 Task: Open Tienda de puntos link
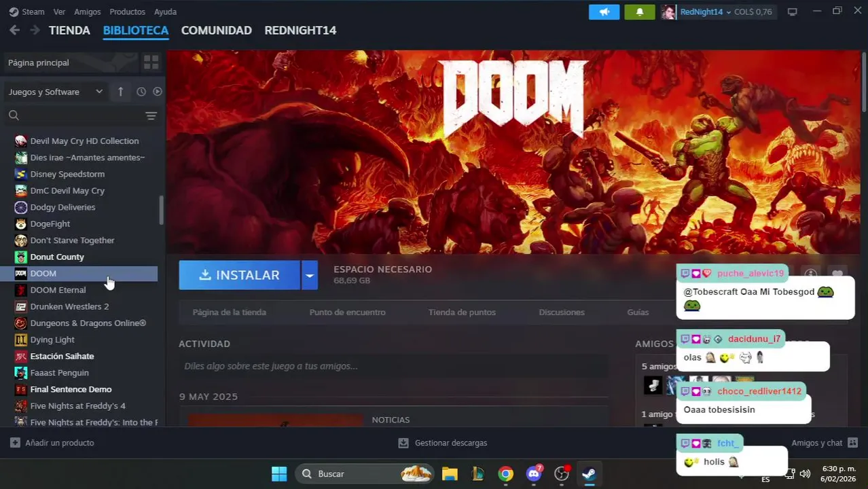click(x=462, y=312)
